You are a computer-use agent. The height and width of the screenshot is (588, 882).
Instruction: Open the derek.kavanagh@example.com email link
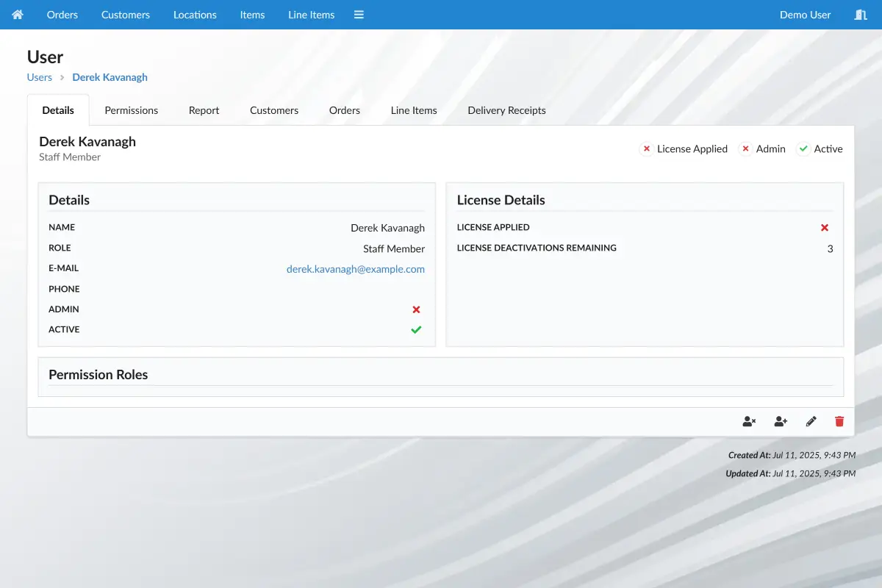[356, 269]
